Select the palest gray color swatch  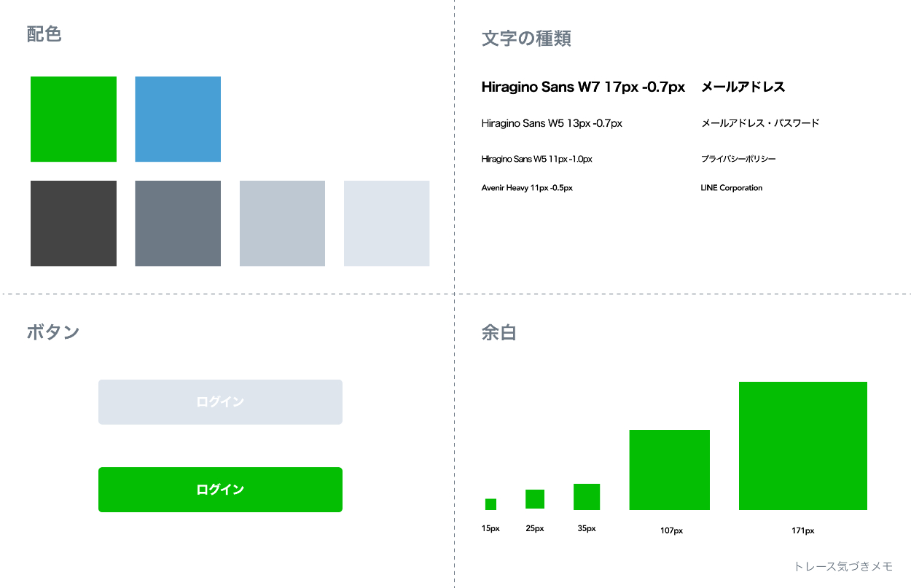(x=386, y=223)
